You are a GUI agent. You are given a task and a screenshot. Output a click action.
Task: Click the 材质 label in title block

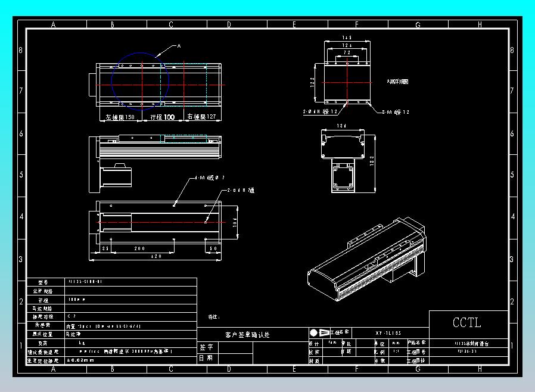(x=314, y=360)
